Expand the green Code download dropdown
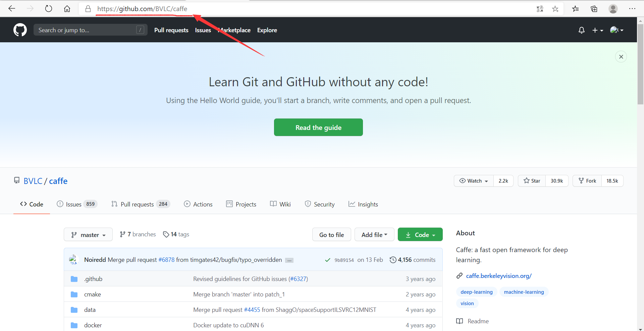 tap(420, 235)
